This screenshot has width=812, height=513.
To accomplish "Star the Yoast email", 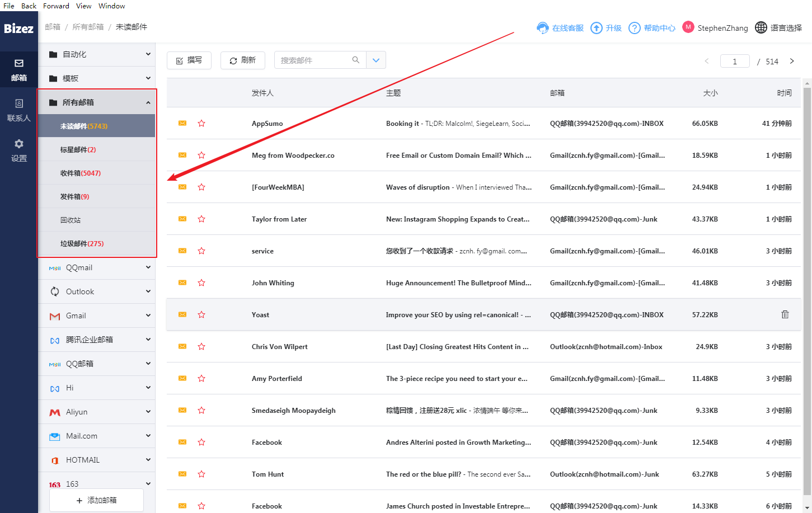I will pos(201,314).
